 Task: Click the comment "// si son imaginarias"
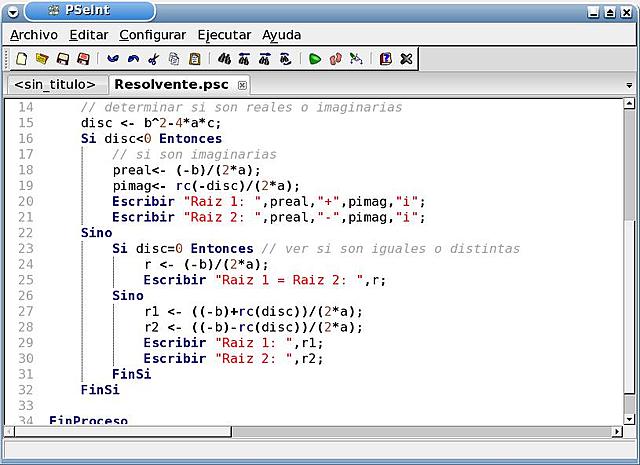194,155
